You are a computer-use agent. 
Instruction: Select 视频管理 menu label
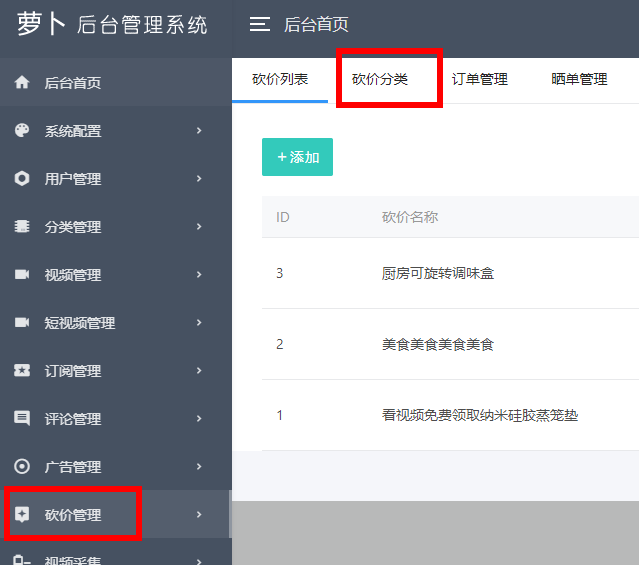pyautogui.click(x=73, y=275)
